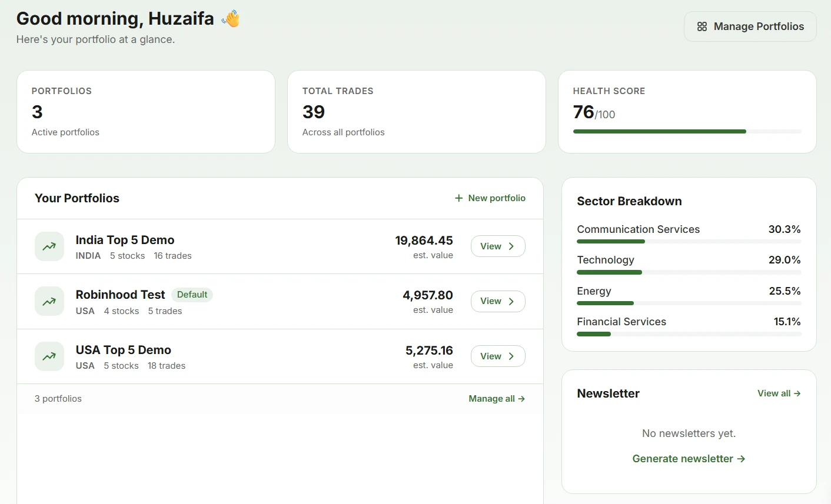Open USA Top 5 Demo via View chevron
The width and height of the screenshot is (831, 504).
(511, 356)
